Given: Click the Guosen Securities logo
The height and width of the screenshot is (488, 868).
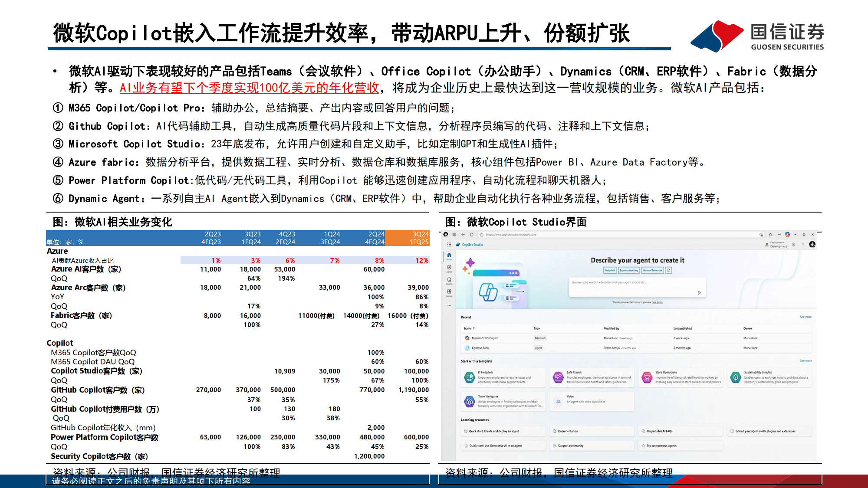Looking at the screenshot, I should [757, 36].
